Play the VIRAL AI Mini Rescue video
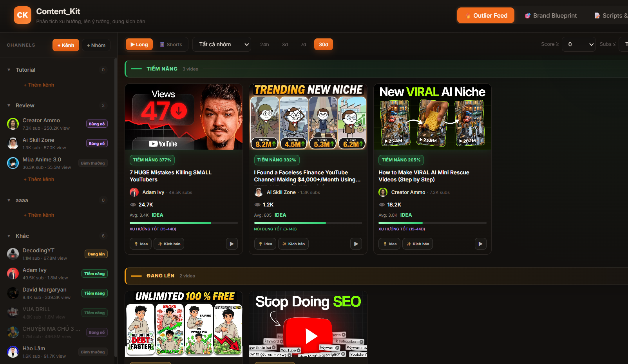Viewport: 628px width, 364px height. pos(480,244)
